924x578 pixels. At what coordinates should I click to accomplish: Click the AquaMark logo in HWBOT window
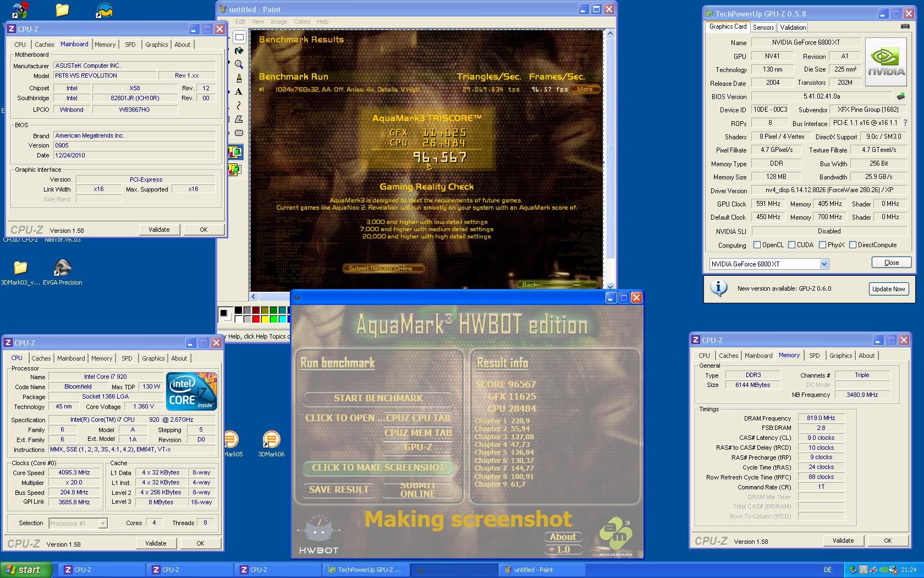tap(616, 537)
